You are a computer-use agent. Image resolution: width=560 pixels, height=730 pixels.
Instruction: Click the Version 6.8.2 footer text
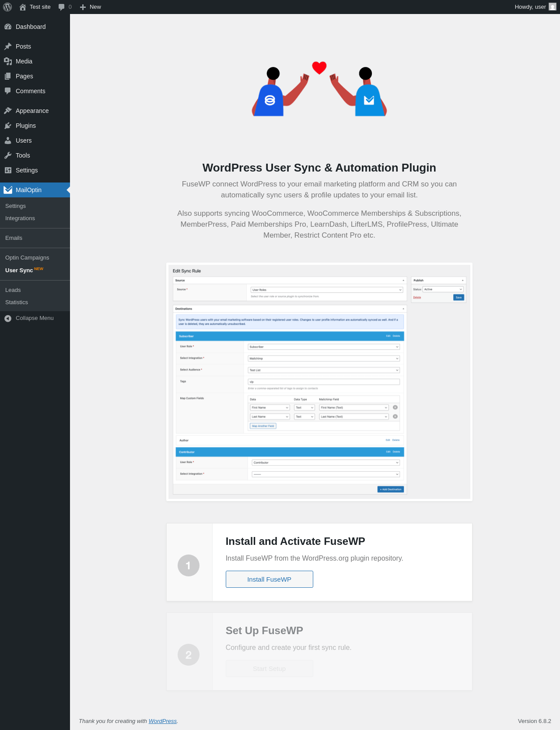pyautogui.click(x=535, y=721)
